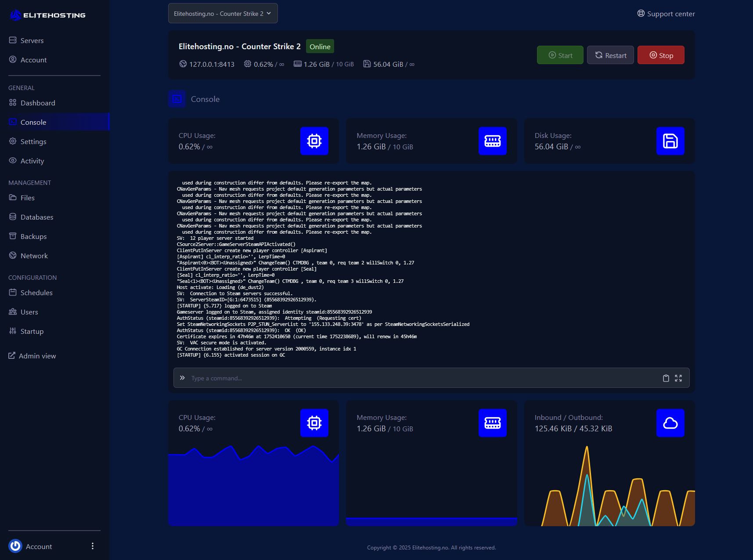This screenshot has height=560, width=753.
Task: Open the Support center
Action: 666,13
